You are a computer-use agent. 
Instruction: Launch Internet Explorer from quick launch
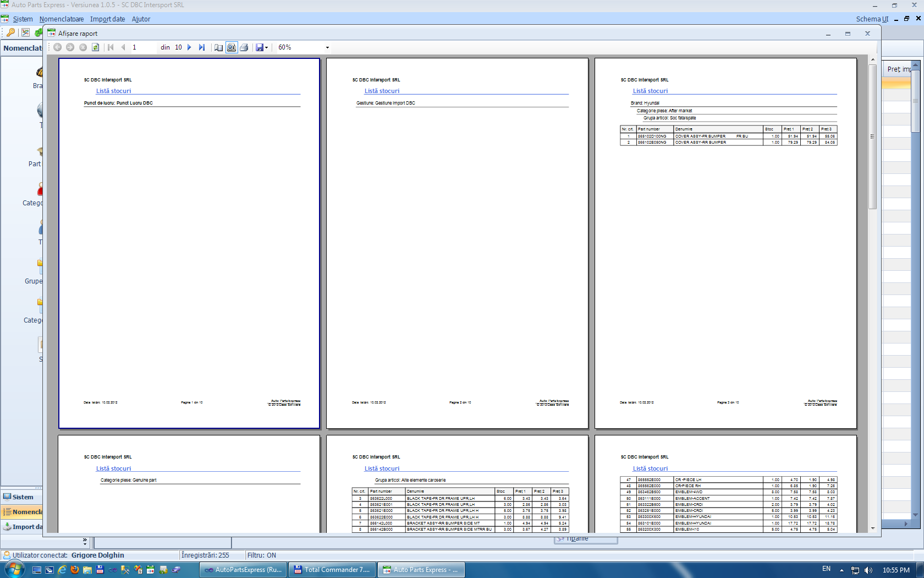tap(62, 570)
